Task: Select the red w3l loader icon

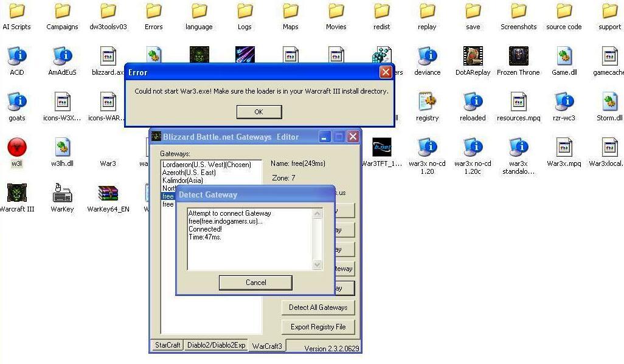Action: 16,147
